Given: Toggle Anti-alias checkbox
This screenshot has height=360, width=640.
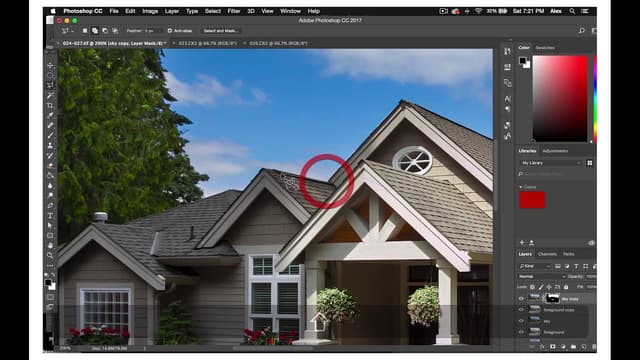Looking at the screenshot, I should 170,31.
